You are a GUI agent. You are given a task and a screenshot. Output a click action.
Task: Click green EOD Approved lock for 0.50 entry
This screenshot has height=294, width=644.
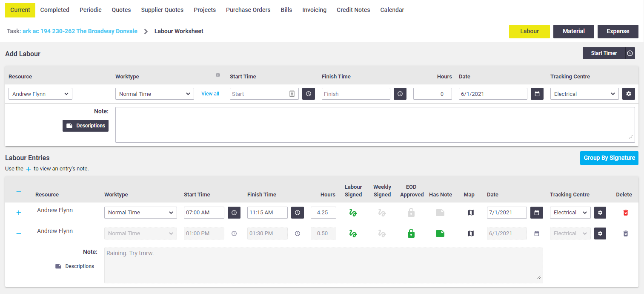(x=411, y=233)
